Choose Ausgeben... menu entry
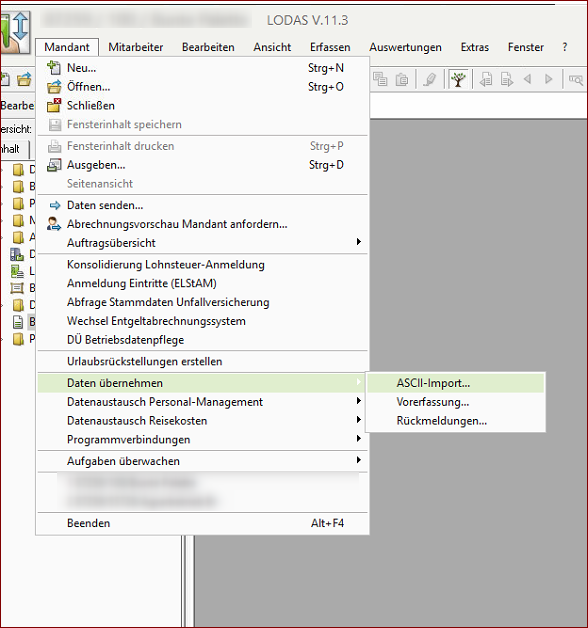The image size is (588, 628). tap(203, 165)
